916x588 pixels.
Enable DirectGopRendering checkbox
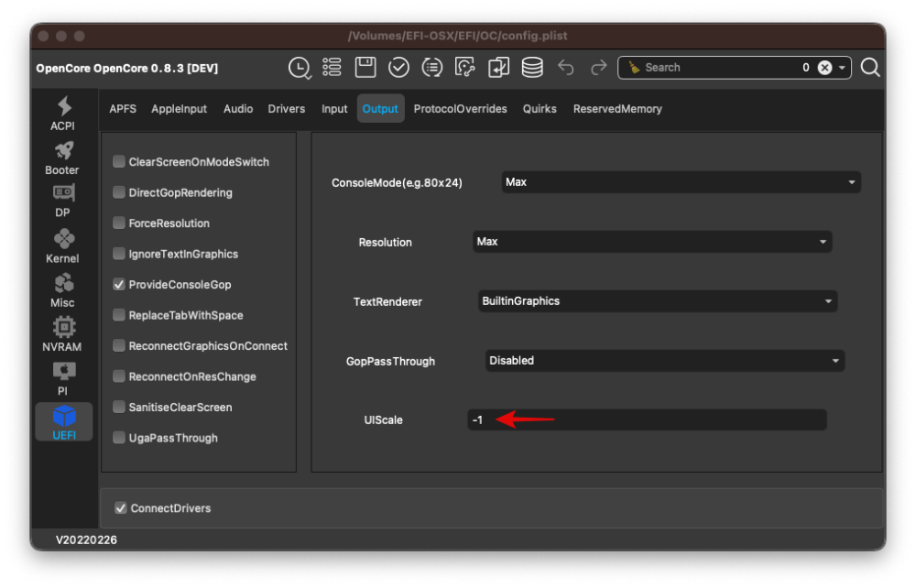coord(118,192)
